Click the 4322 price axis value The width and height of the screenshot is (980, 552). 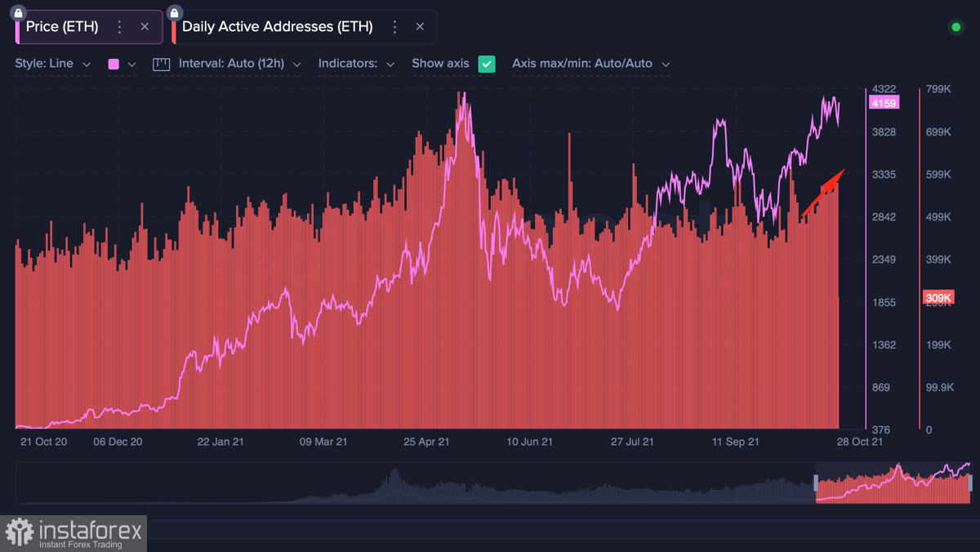click(x=885, y=89)
